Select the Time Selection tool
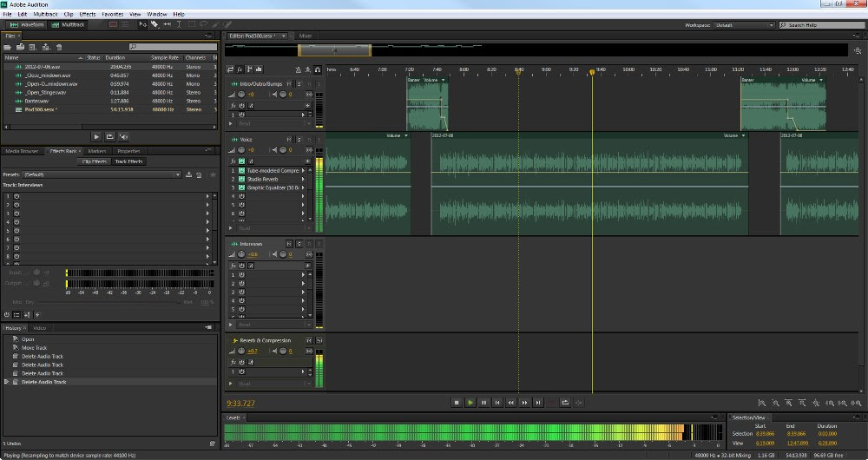Screen dimensions: 868x460 [177, 24]
